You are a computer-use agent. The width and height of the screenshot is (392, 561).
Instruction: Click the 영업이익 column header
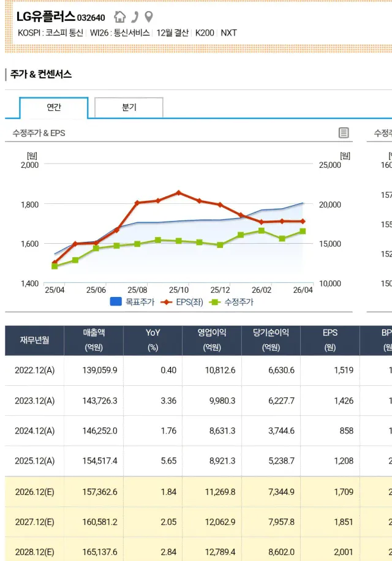pyautogui.click(x=212, y=340)
